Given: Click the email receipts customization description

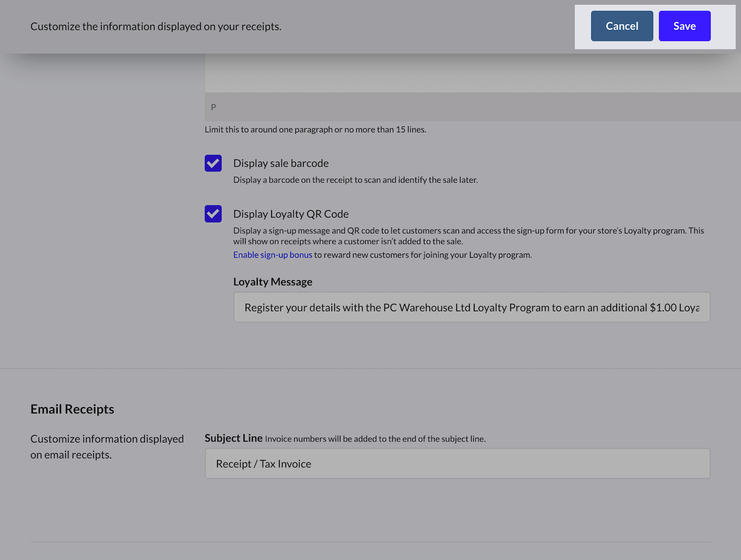Looking at the screenshot, I should 107,447.
